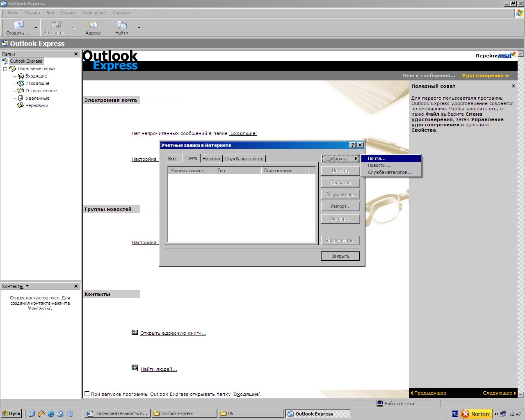Click the main pane scroll up arrow
Image resolution: width=525 pixels, height=420 pixels.
point(521,54)
